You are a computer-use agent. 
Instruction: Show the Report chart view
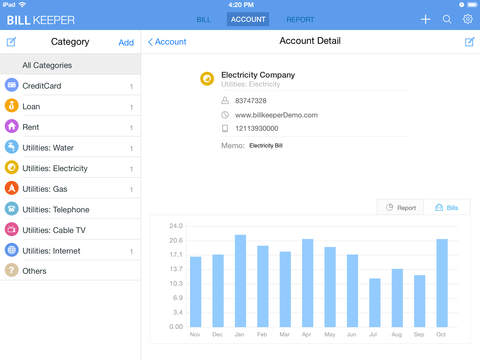[x=400, y=207]
